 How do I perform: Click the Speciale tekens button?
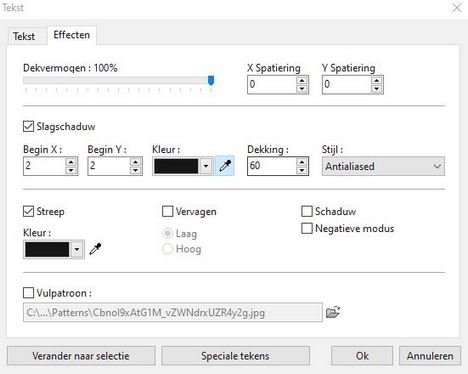235,356
